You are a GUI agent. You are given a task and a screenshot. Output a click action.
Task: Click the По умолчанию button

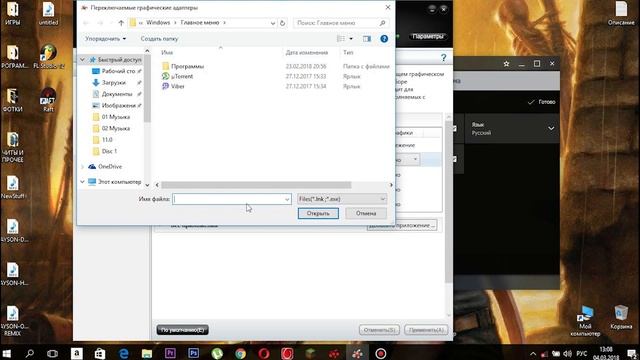click(x=182, y=330)
